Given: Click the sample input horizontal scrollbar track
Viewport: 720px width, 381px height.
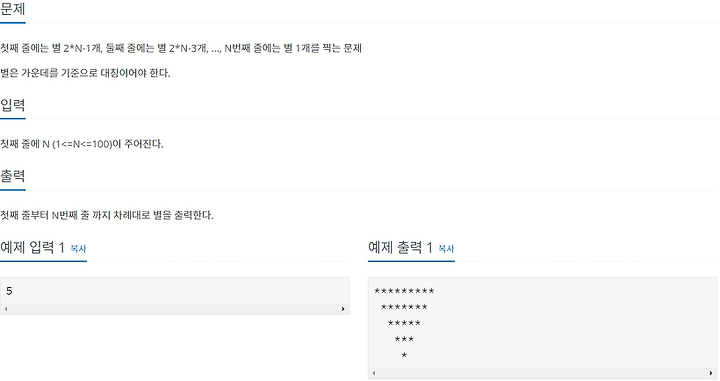Looking at the screenshot, I should tap(174, 309).
